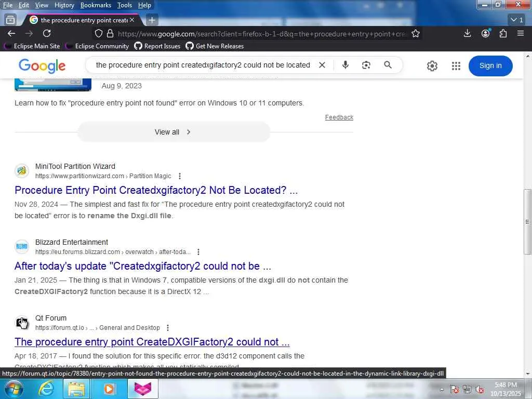Go forward one page in history
The width and height of the screenshot is (532, 399).
pyautogui.click(x=29, y=33)
